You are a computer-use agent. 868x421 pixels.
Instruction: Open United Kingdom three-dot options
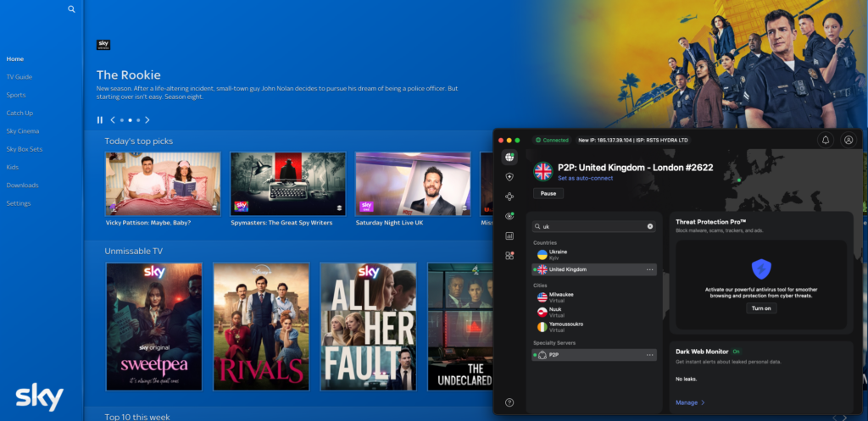(650, 269)
